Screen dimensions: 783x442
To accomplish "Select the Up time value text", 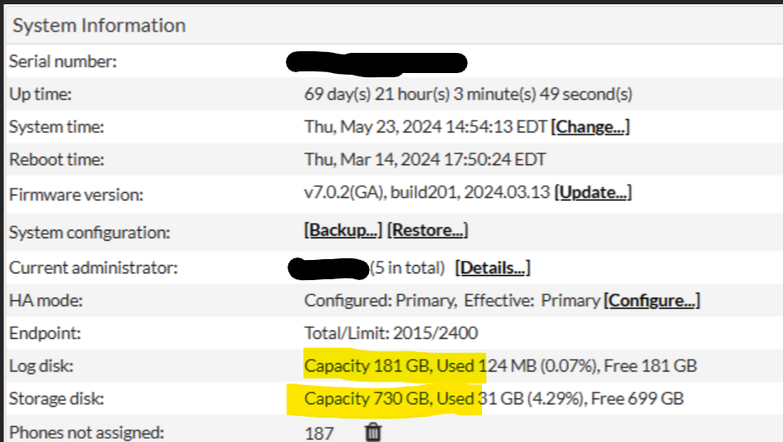I will coord(468,95).
